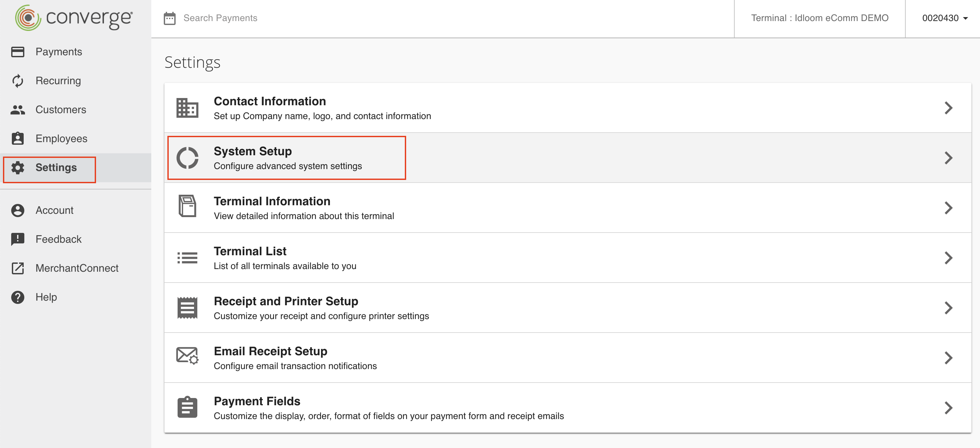
Task: Click the Search Payments field
Action: coord(220,18)
